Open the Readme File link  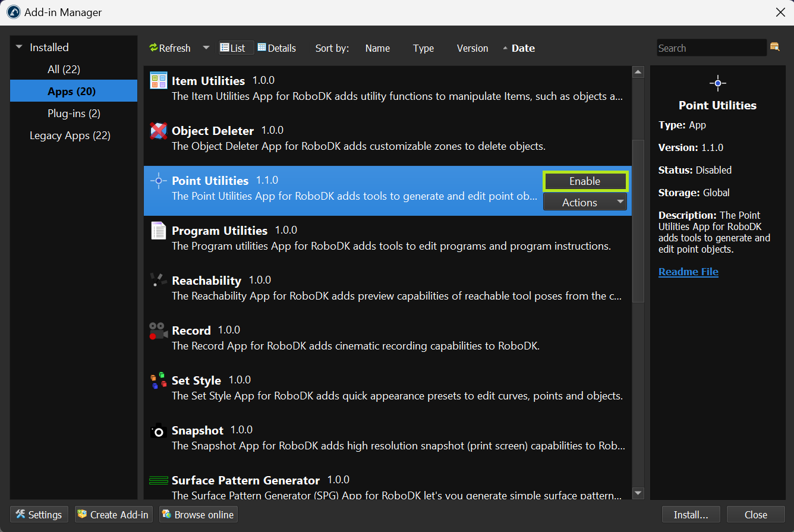click(x=688, y=272)
